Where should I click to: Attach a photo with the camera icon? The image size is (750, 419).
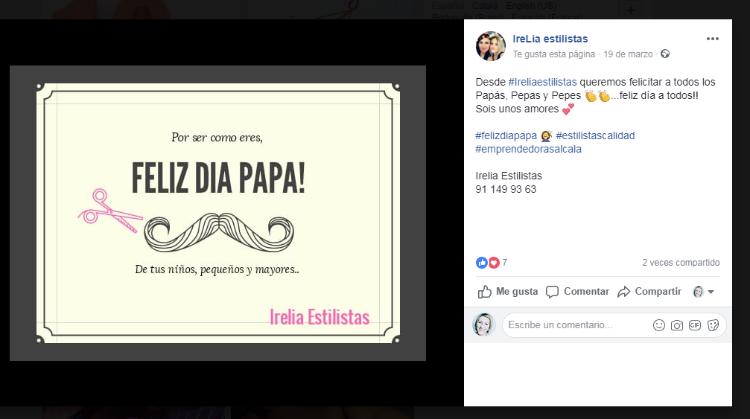[x=676, y=325]
